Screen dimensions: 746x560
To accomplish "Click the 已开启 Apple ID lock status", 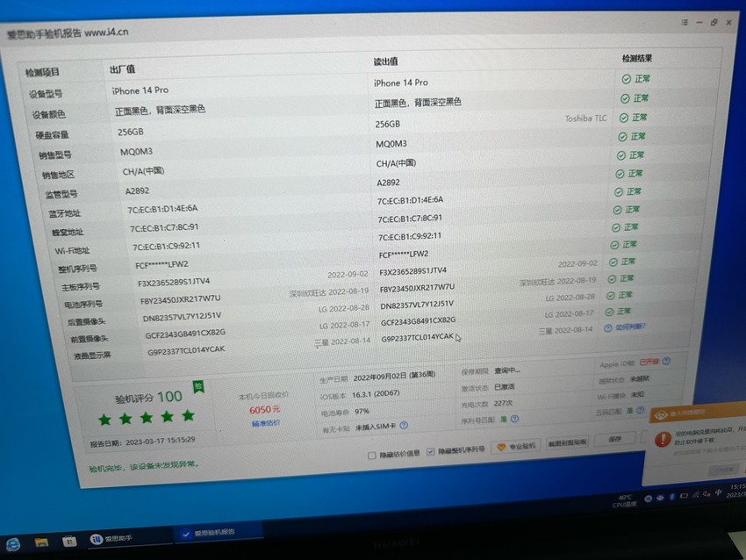I will tap(649, 363).
